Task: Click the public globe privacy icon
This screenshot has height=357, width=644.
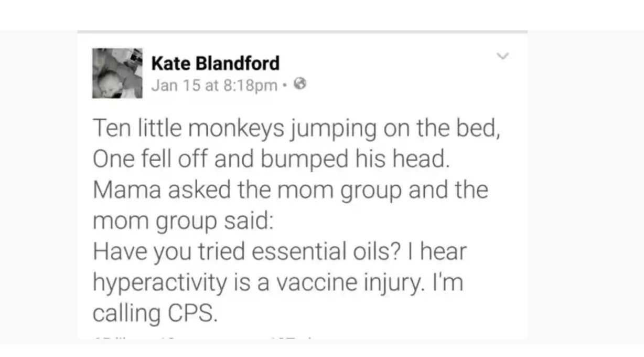Action: [300, 84]
